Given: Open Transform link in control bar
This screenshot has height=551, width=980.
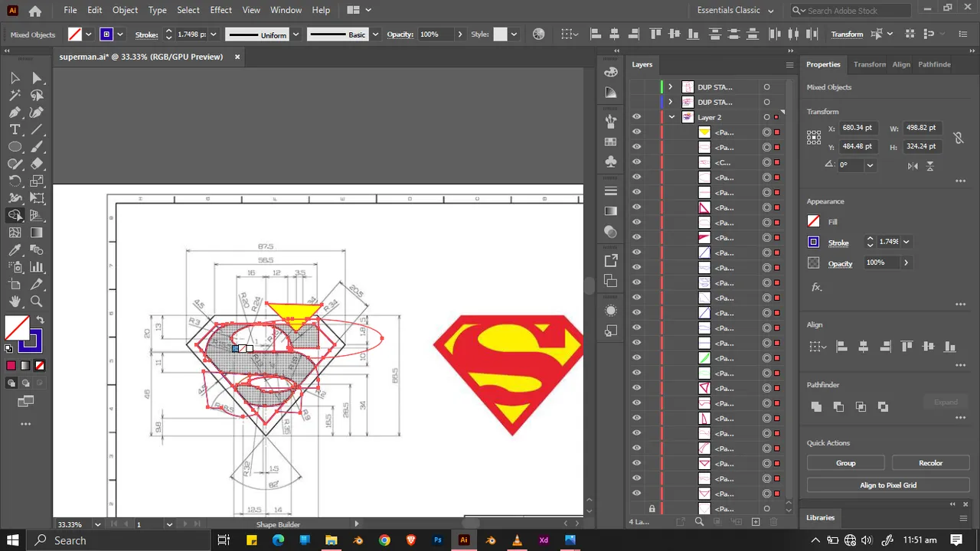Looking at the screenshot, I should (x=847, y=34).
